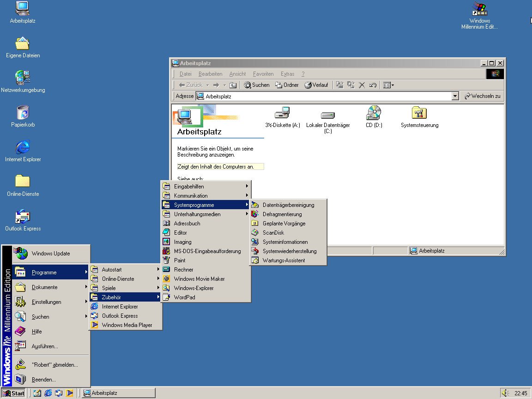Click the undo toolbar icon
This screenshot has width=532, height=399.
[373, 85]
